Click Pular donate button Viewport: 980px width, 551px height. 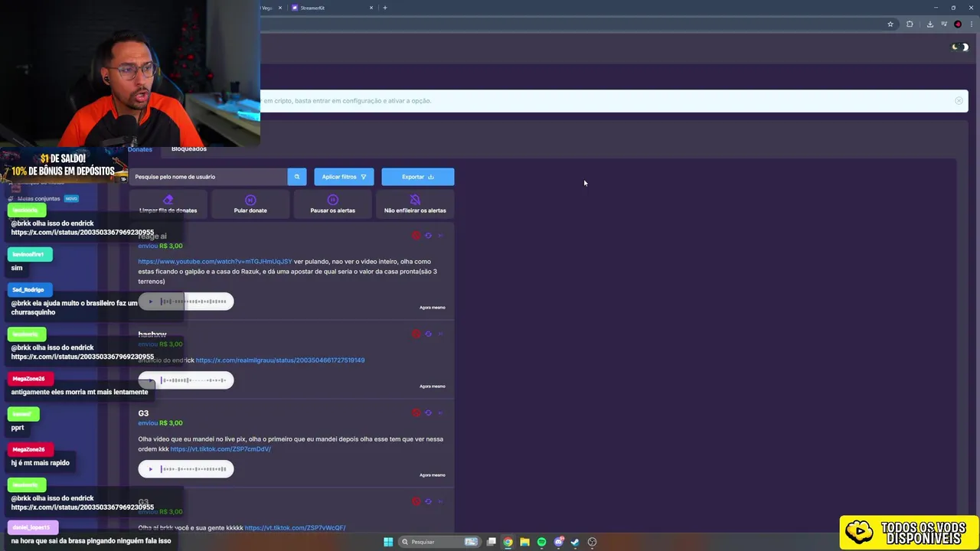[x=250, y=204]
